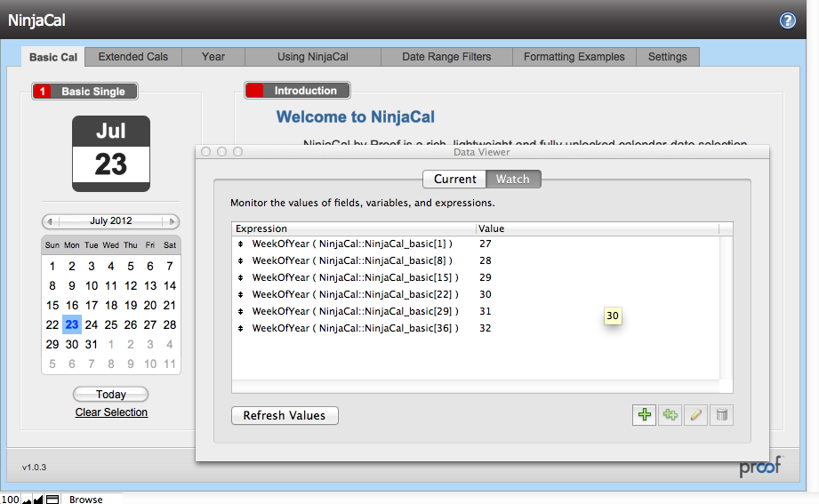Select July 31 in the calendar
Viewport: 819px width, 504px height.
(92, 345)
